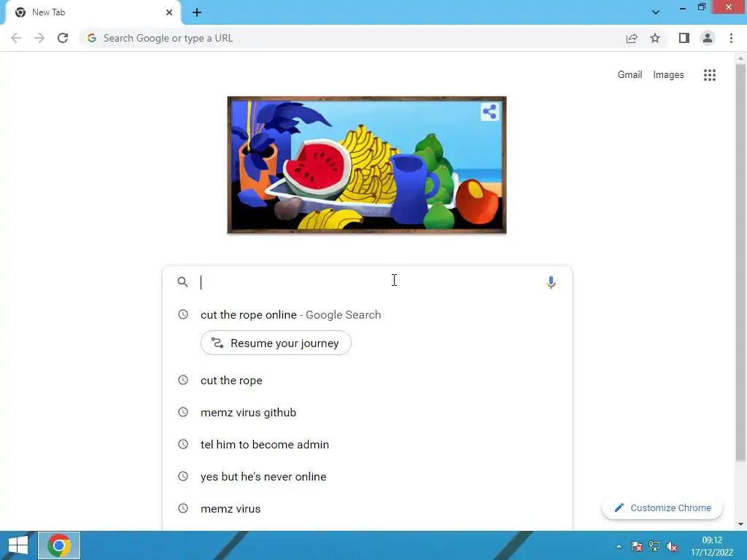Open the taskbar clock showing 09:12
Screen dimensions: 747x560
click(712, 546)
